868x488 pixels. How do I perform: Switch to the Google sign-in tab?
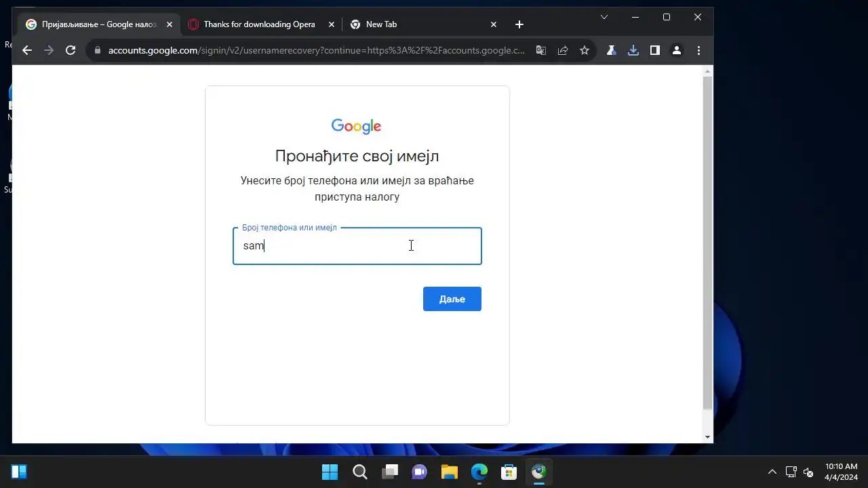pos(100,24)
